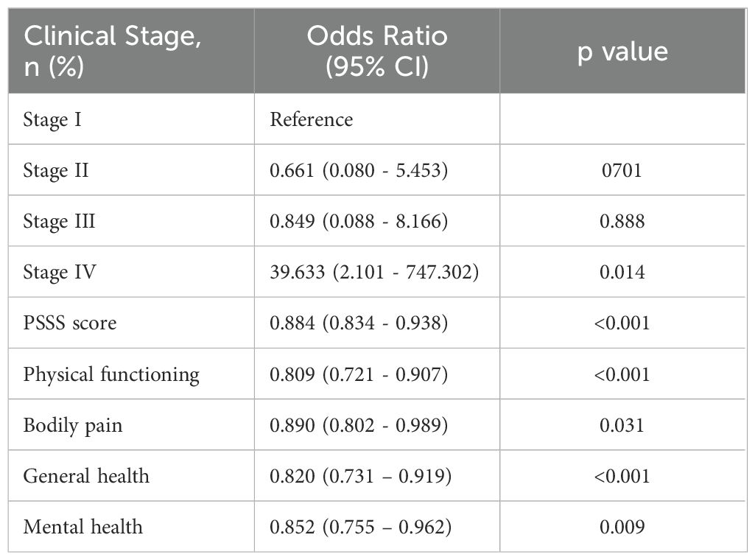This screenshot has width=755, height=560.
Task: Click the 0.009 p value for Mental health
Action: point(622,527)
